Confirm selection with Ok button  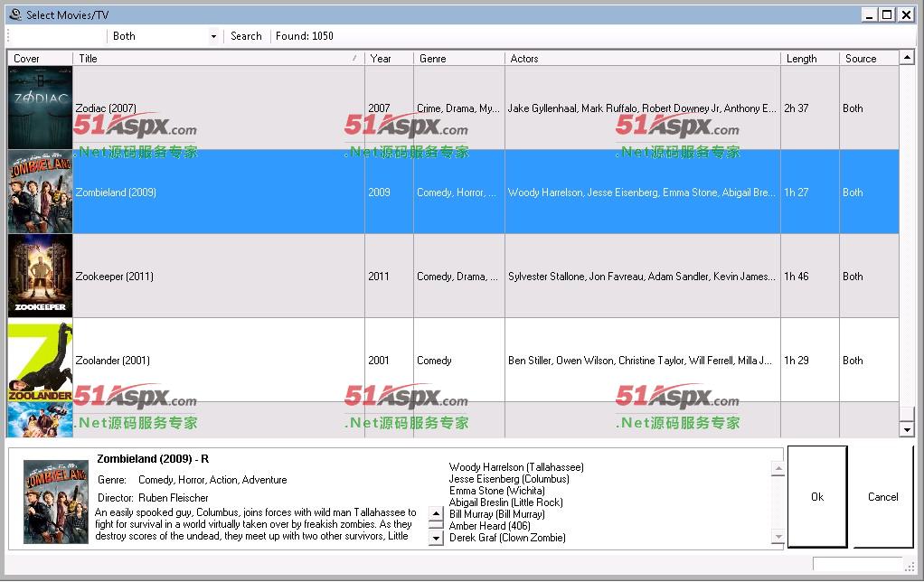tap(817, 497)
